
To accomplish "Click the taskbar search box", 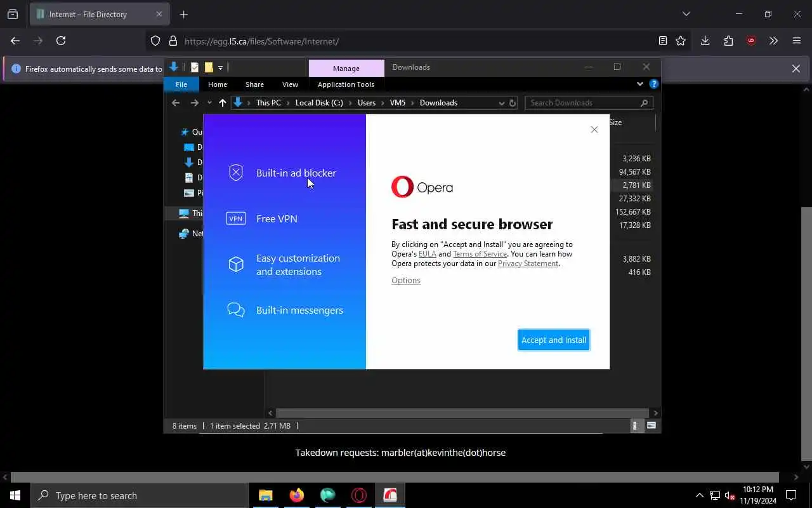I will (140, 495).
